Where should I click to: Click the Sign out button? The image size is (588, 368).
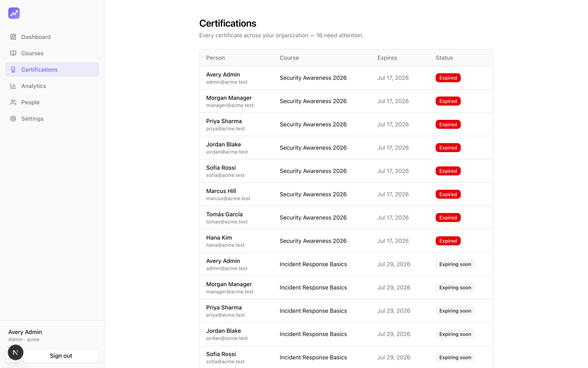pyautogui.click(x=61, y=355)
